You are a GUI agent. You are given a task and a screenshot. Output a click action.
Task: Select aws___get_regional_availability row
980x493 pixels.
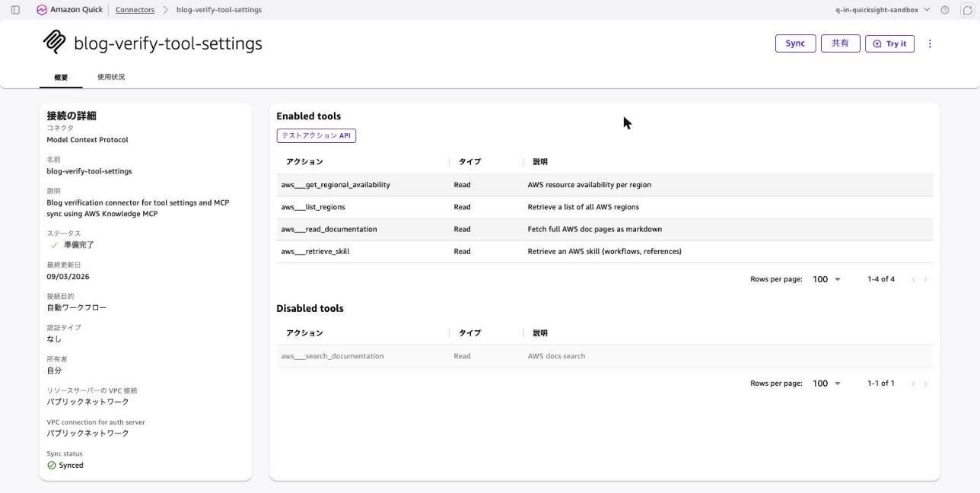[x=605, y=185]
